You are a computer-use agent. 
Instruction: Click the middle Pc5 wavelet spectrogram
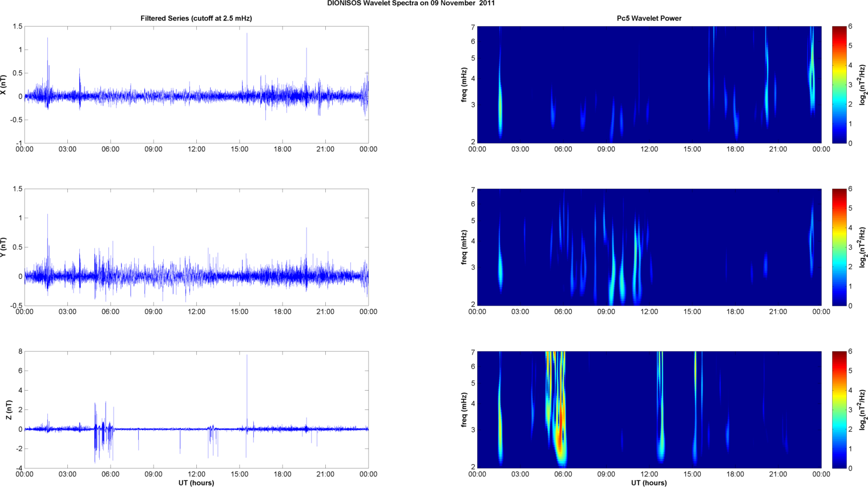pyautogui.click(x=649, y=247)
